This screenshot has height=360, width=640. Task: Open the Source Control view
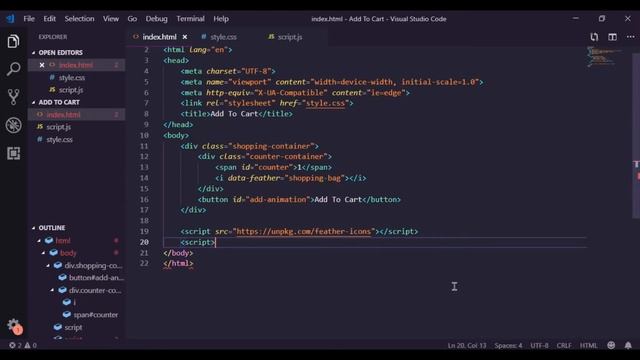coord(13,97)
